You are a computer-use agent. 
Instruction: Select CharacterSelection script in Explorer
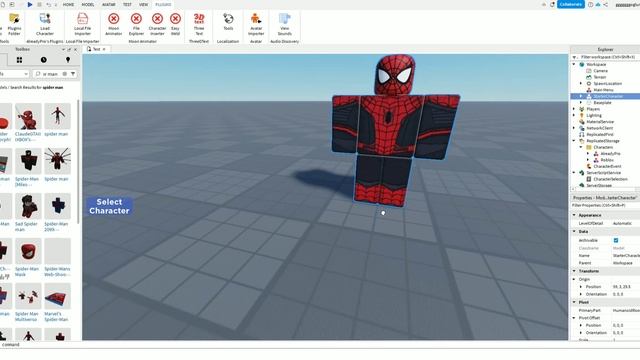pos(610,179)
